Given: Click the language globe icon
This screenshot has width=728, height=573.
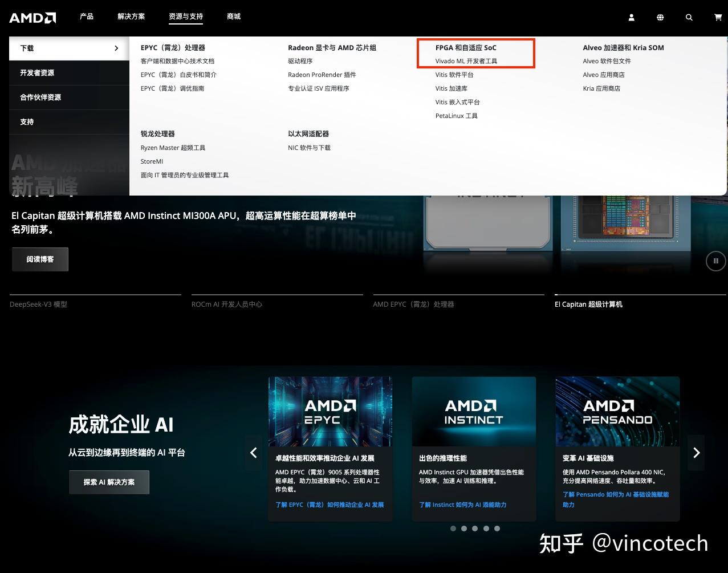Looking at the screenshot, I should (x=660, y=17).
